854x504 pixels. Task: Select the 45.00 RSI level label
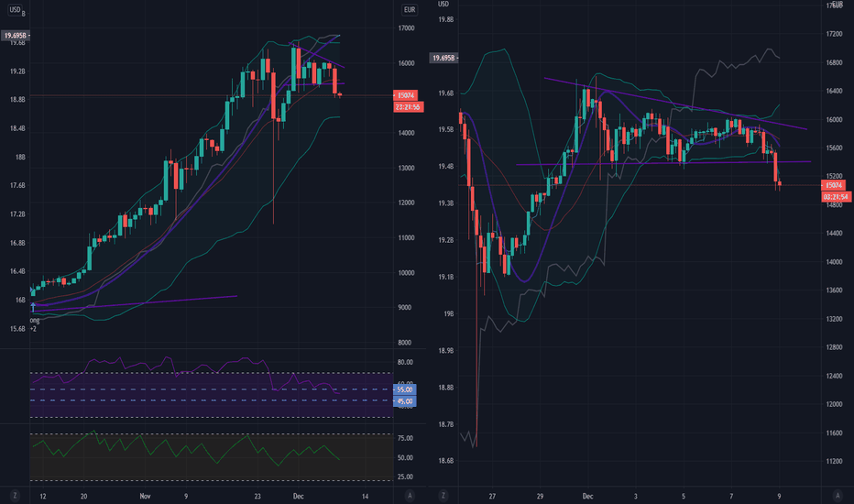tap(405, 401)
